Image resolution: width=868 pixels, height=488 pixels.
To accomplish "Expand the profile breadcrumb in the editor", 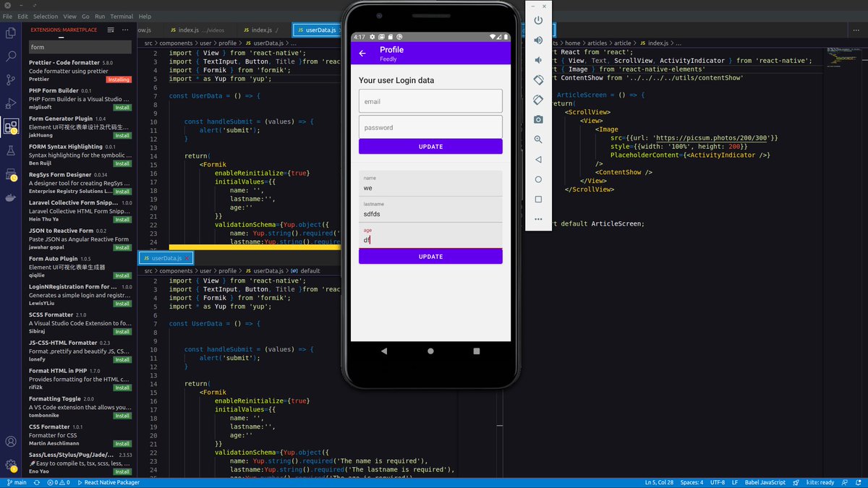I will point(226,43).
